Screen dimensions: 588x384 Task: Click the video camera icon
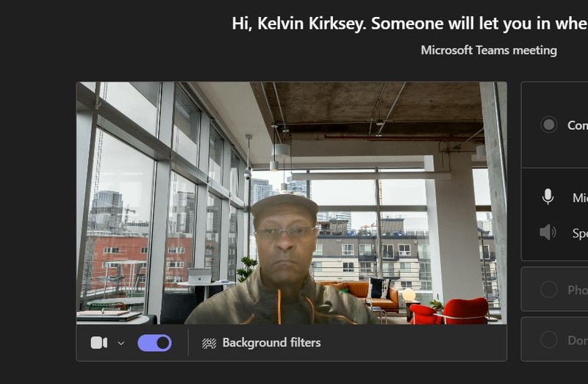click(98, 343)
